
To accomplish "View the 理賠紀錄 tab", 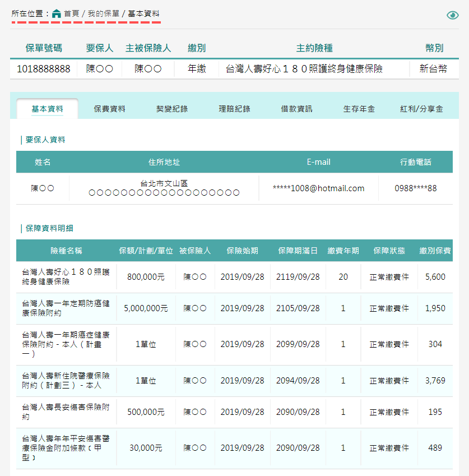I will (234, 109).
